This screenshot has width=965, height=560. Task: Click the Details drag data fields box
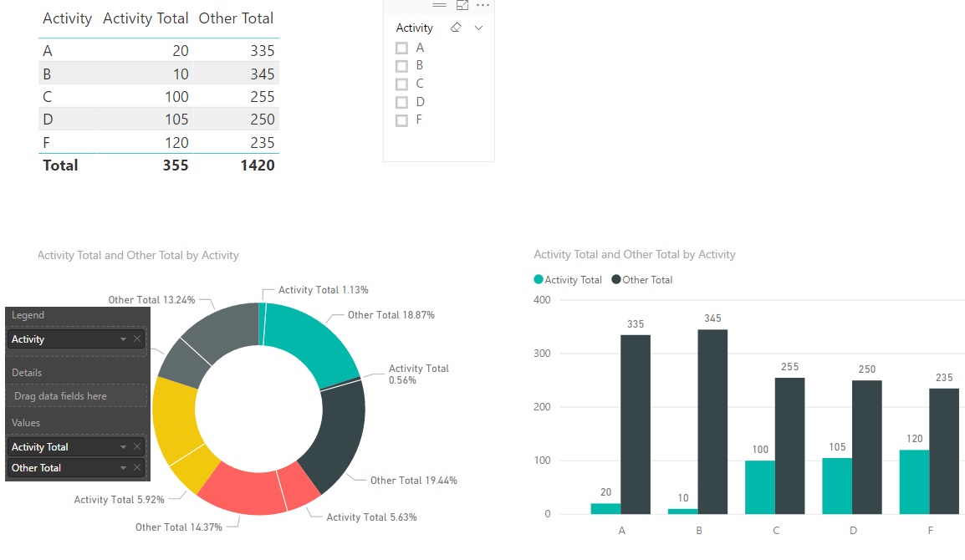77,395
